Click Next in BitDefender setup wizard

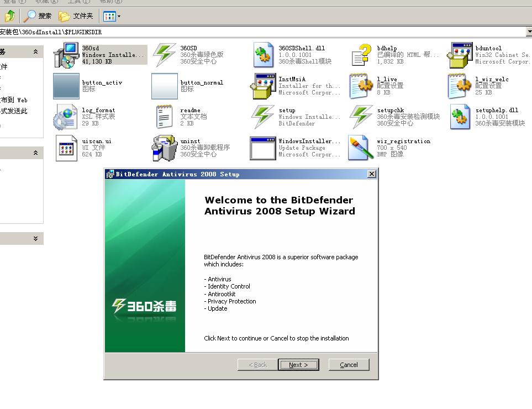[298, 365]
